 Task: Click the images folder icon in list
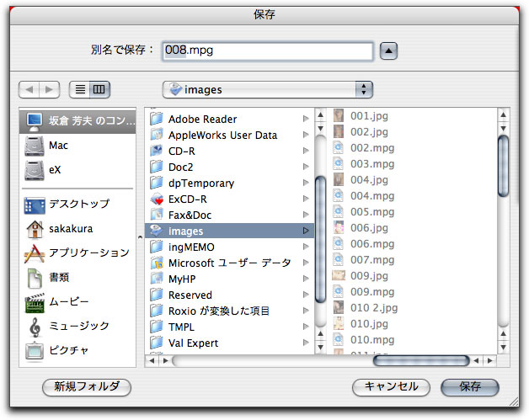pos(156,231)
